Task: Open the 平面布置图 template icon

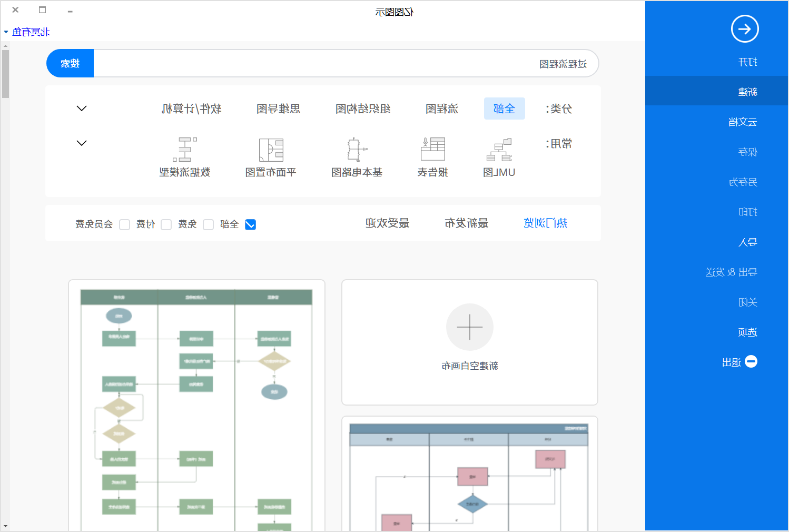Action: (x=271, y=150)
